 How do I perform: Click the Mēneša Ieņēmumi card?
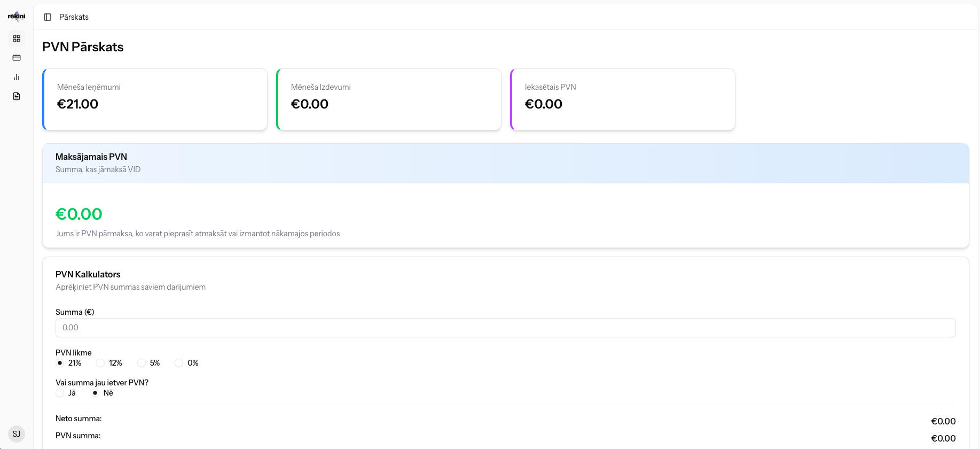[x=155, y=99]
